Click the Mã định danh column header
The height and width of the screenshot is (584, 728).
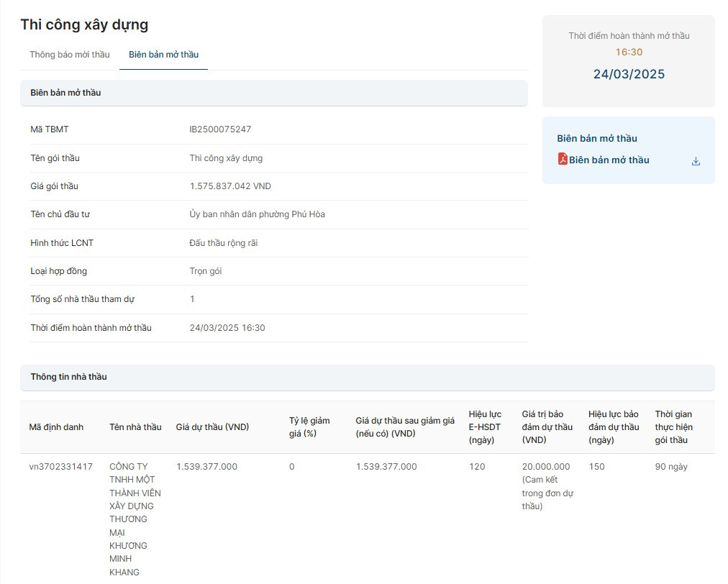56,427
